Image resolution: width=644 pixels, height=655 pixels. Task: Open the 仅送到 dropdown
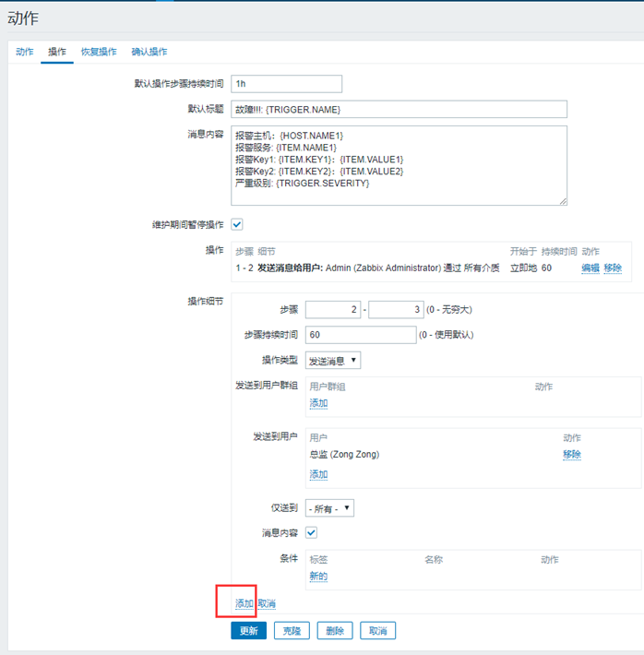coord(329,508)
